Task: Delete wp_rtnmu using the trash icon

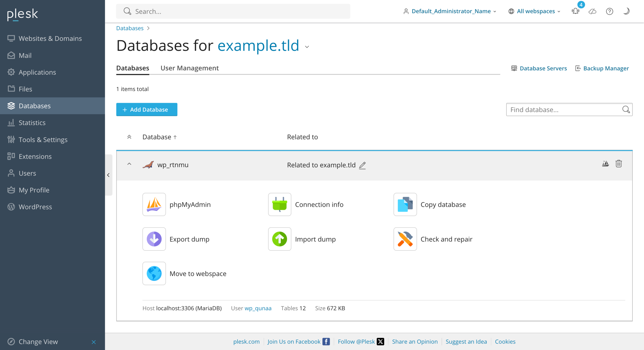Action: pos(619,164)
